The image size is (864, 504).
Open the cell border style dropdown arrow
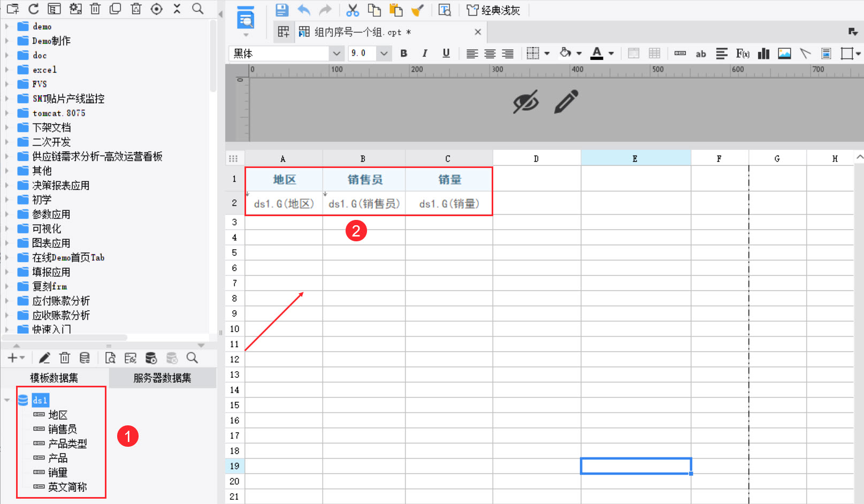pos(547,54)
